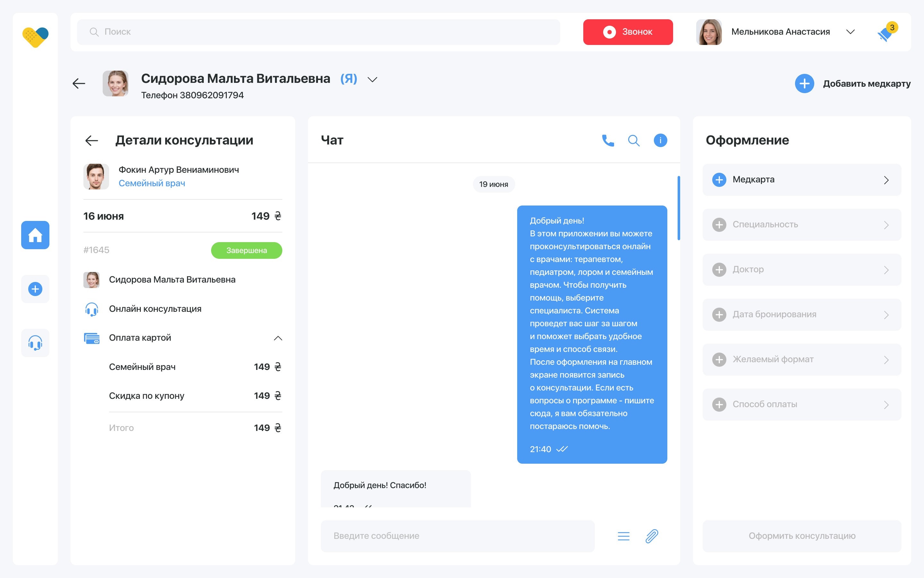Go back from Детали консультации panel
The image size is (924, 578).
tap(92, 140)
